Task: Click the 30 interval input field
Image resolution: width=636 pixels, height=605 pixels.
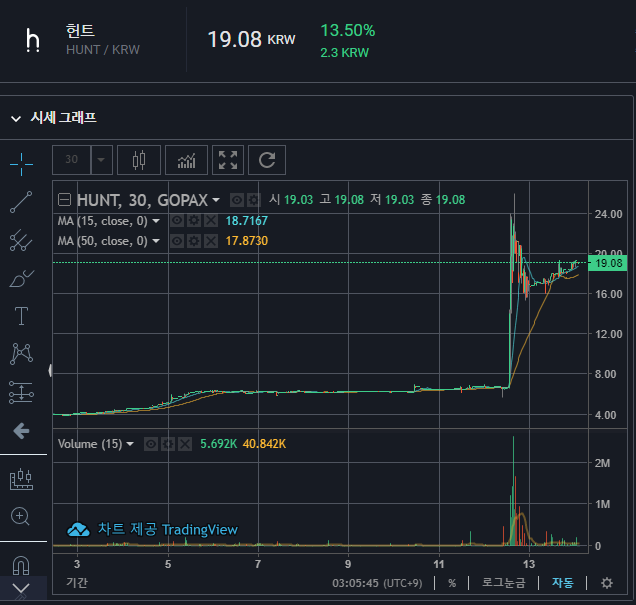Action: tap(72, 160)
